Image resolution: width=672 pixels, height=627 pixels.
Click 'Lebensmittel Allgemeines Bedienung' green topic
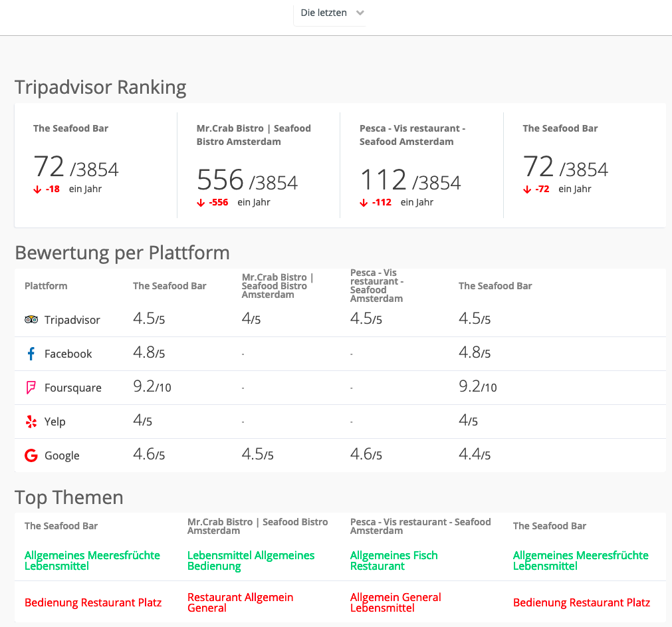click(x=251, y=561)
